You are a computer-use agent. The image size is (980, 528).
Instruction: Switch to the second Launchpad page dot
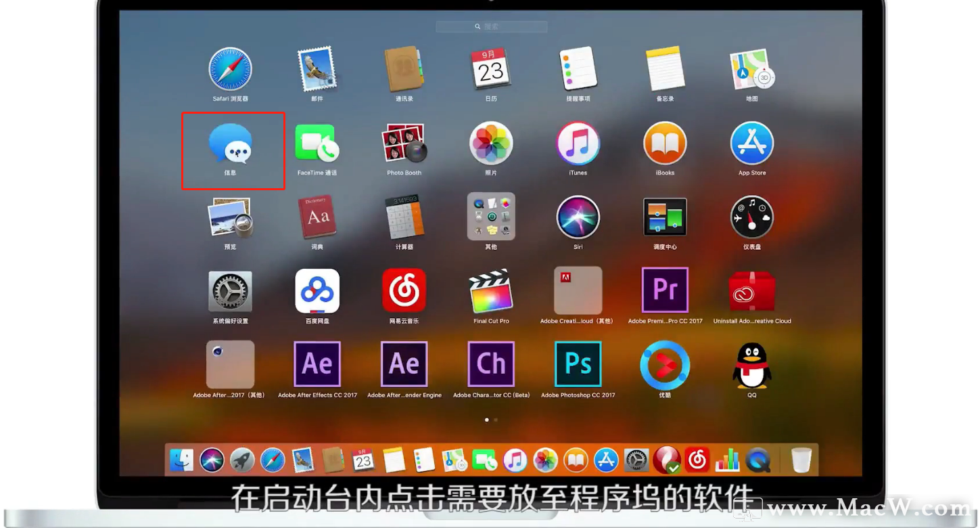click(x=496, y=420)
